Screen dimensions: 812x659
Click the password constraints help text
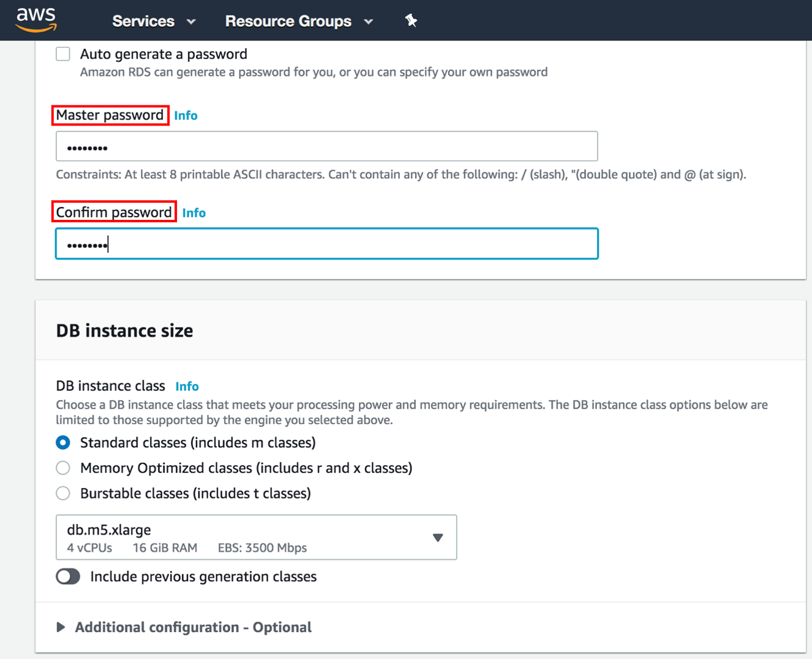coord(401,175)
